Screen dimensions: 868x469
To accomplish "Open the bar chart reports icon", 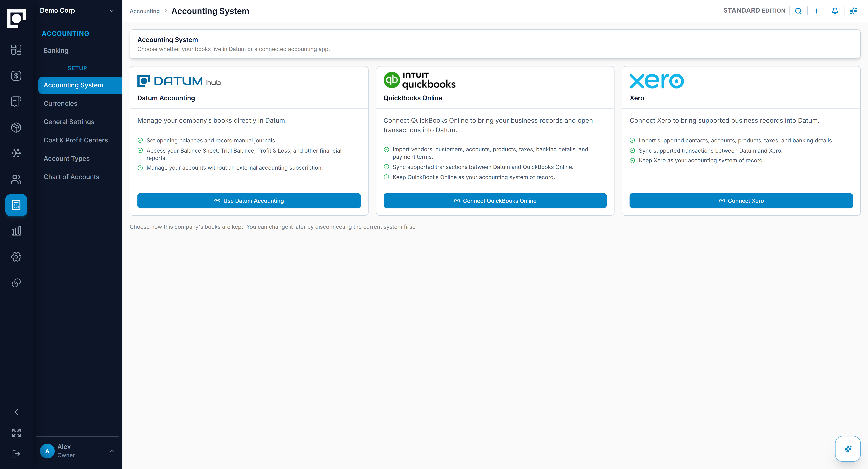I will pyautogui.click(x=16, y=231).
